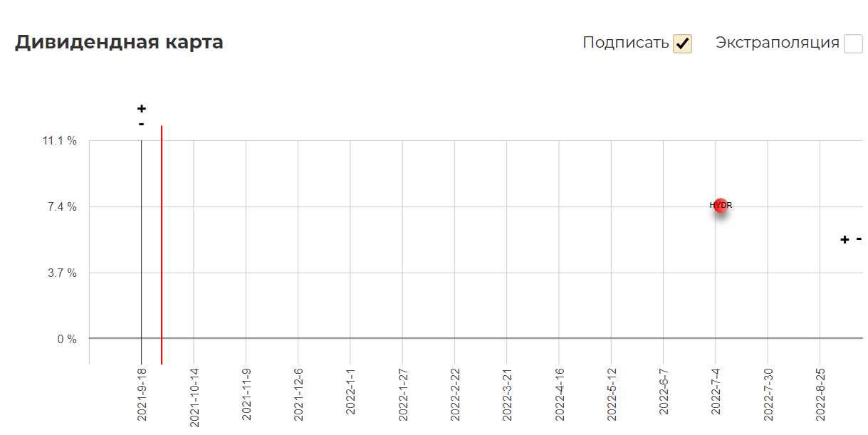Click the 11.1 % y-axis label
868x435 pixels.
tap(60, 141)
